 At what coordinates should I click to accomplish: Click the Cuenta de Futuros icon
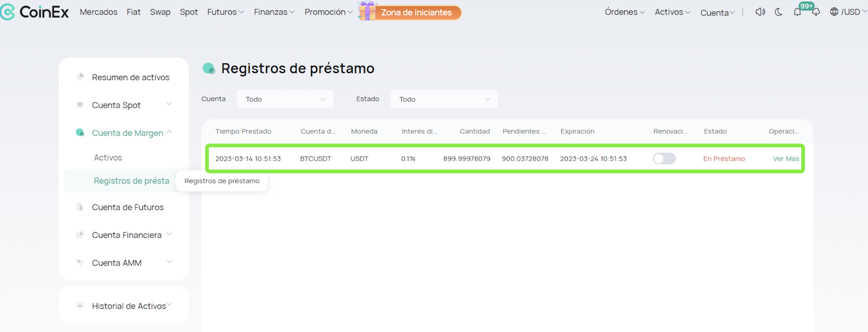(80, 207)
